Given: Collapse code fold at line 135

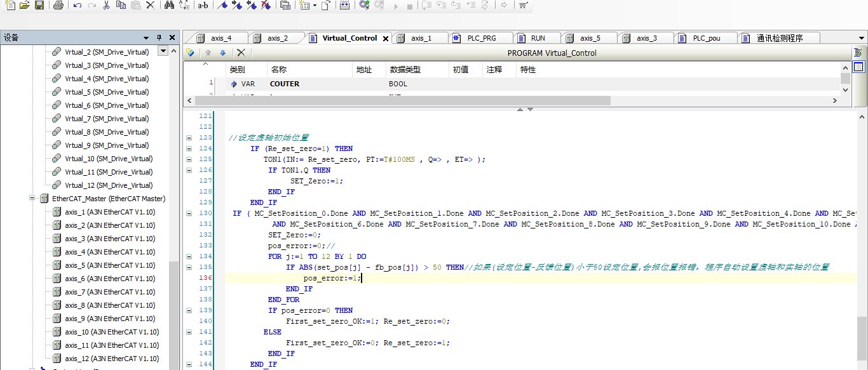Looking at the screenshot, I should coord(189,267).
